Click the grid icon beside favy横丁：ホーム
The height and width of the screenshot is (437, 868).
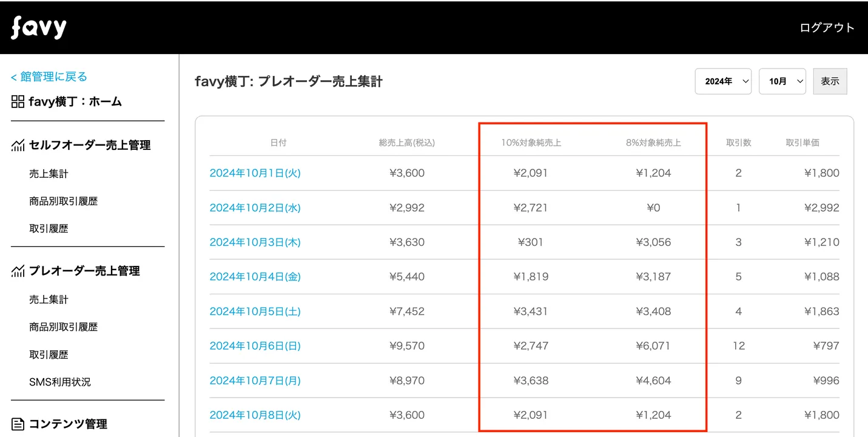click(x=18, y=101)
